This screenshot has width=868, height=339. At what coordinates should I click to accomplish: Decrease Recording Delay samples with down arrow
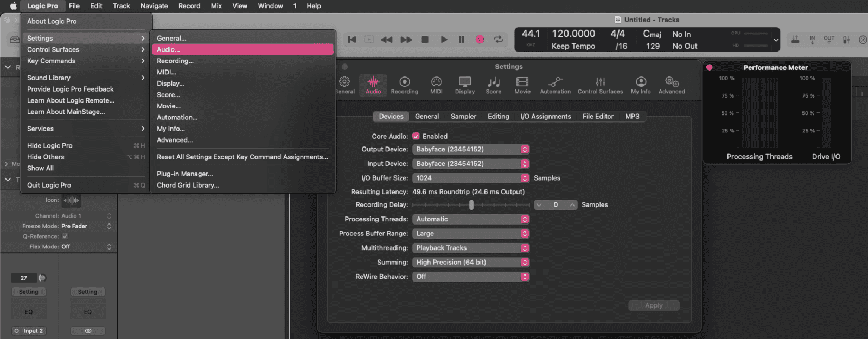click(539, 204)
